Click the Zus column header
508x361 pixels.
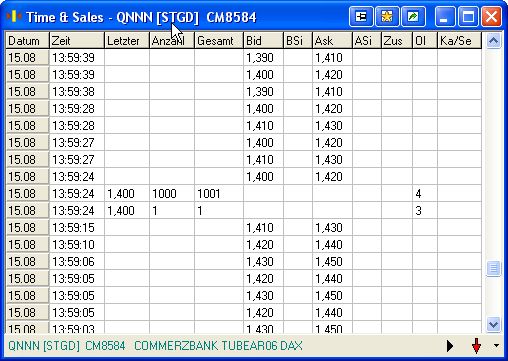coord(397,41)
